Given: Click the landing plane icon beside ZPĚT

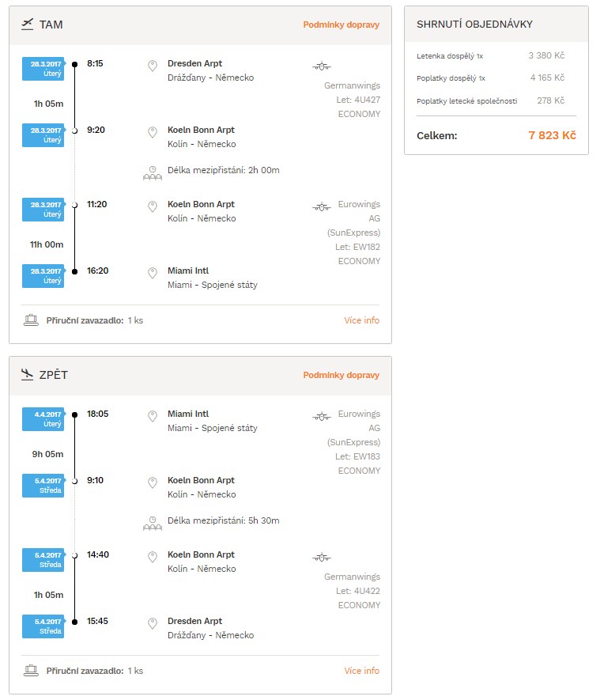Looking at the screenshot, I should point(27,374).
